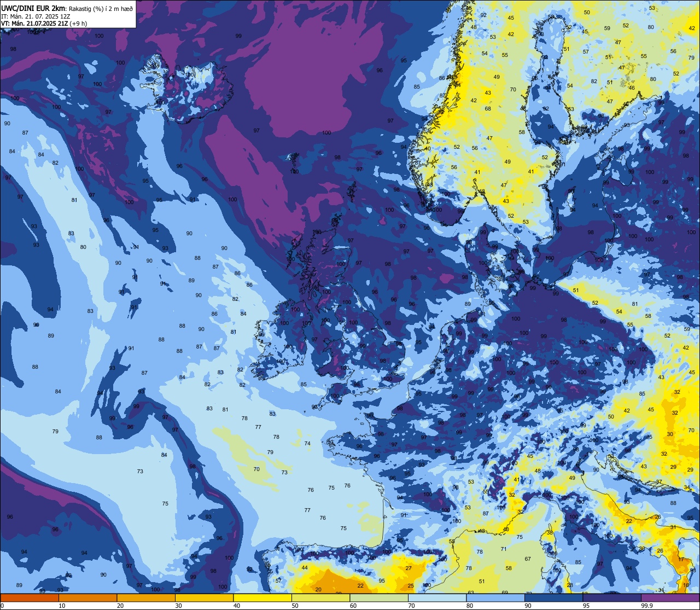Click the '99.9' tick label on the legend
700x610 pixels.
[x=647, y=606]
